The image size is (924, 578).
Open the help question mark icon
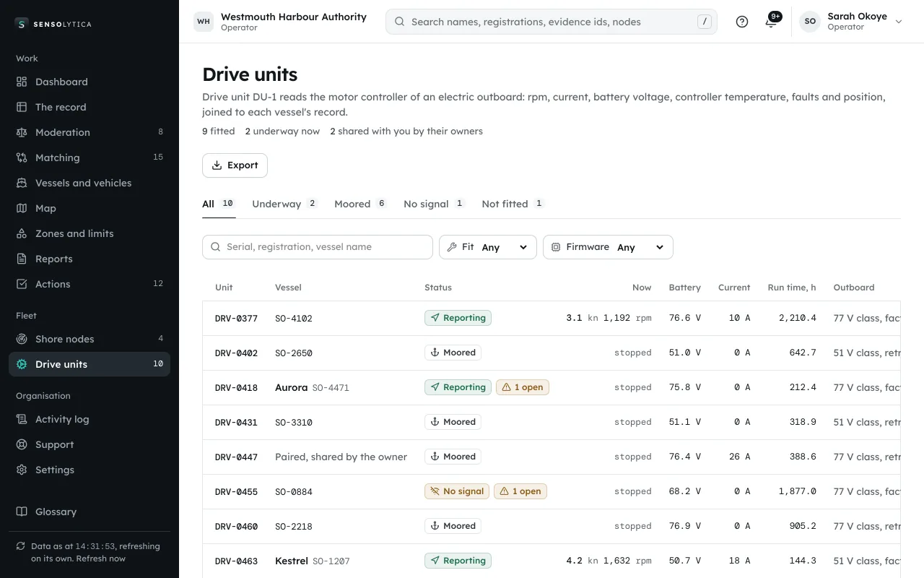click(x=742, y=22)
